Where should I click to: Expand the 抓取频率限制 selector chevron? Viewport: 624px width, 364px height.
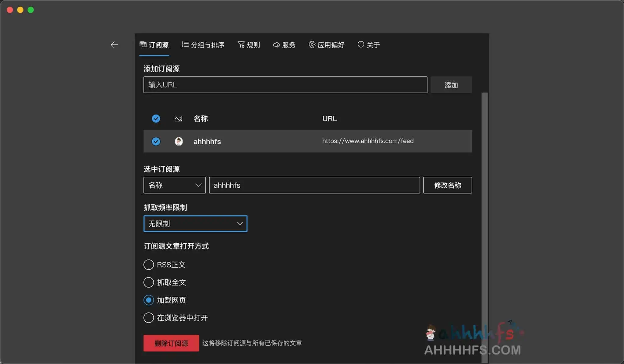point(239,223)
